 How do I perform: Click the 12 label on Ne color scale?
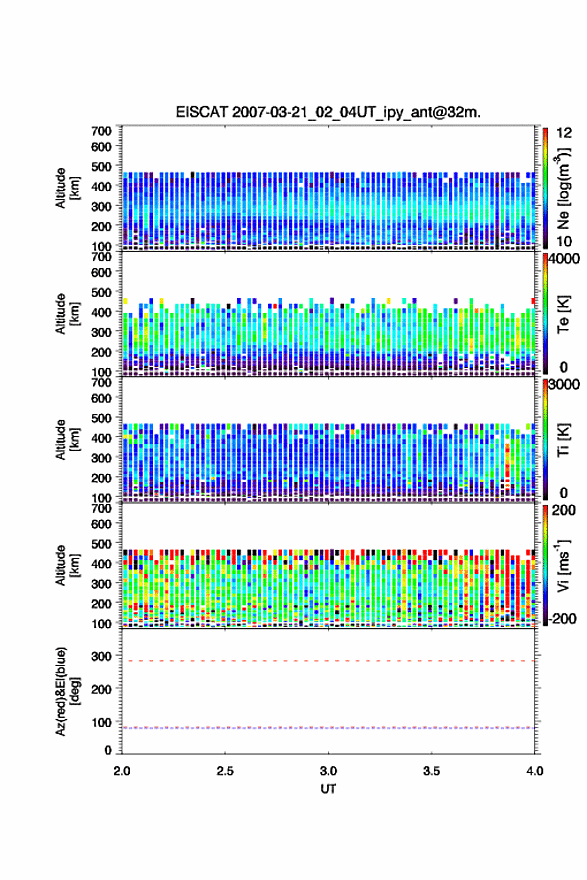point(564,132)
